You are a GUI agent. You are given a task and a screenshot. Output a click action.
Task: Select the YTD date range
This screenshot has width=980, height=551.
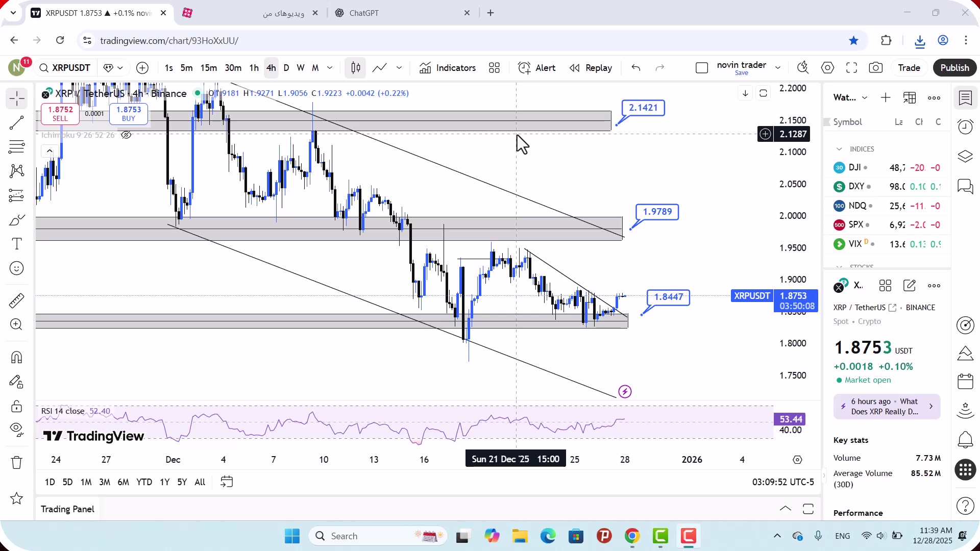pyautogui.click(x=144, y=482)
